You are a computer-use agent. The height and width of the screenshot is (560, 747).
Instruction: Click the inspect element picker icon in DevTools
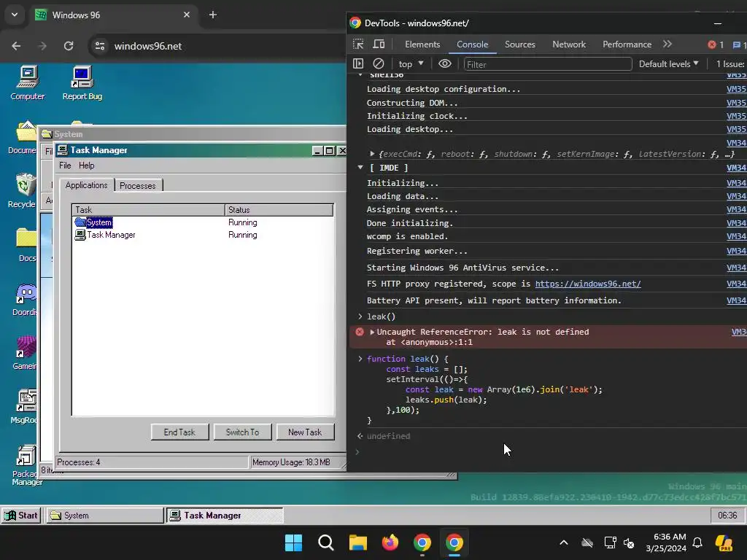(x=358, y=44)
